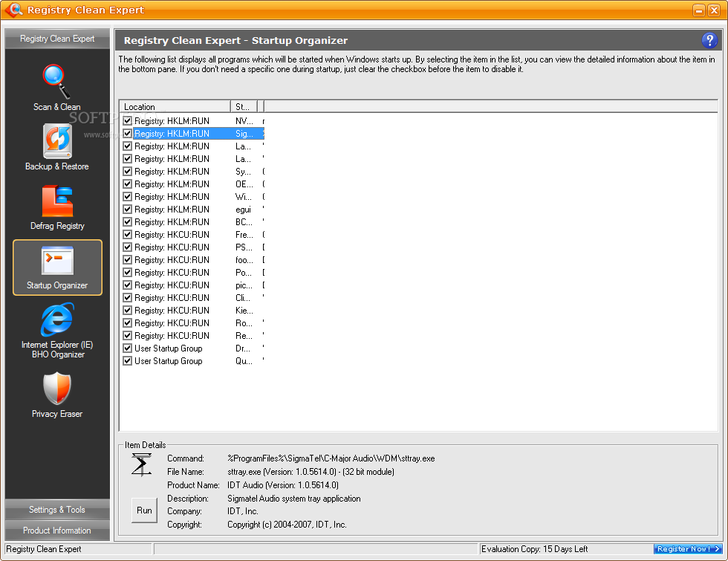This screenshot has width=728, height=561.
Task: Toggle the Wi... HKLM:RUN checkbox
Action: coord(128,197)
